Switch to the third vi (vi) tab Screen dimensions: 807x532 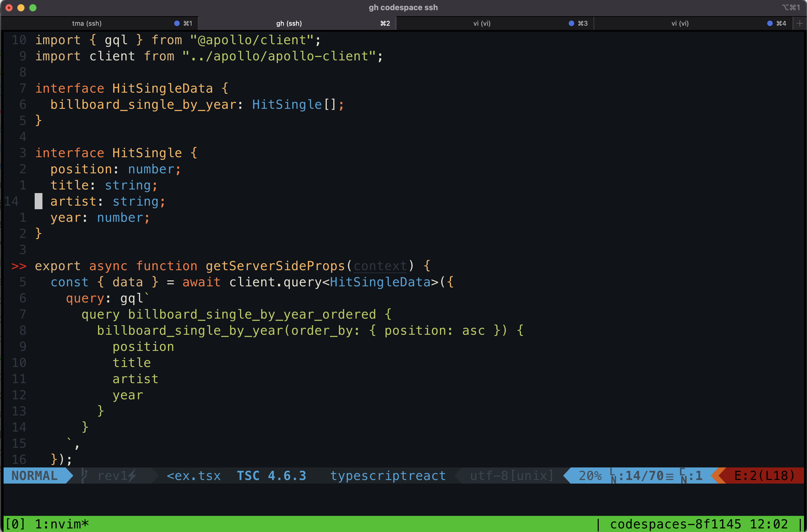482,23
